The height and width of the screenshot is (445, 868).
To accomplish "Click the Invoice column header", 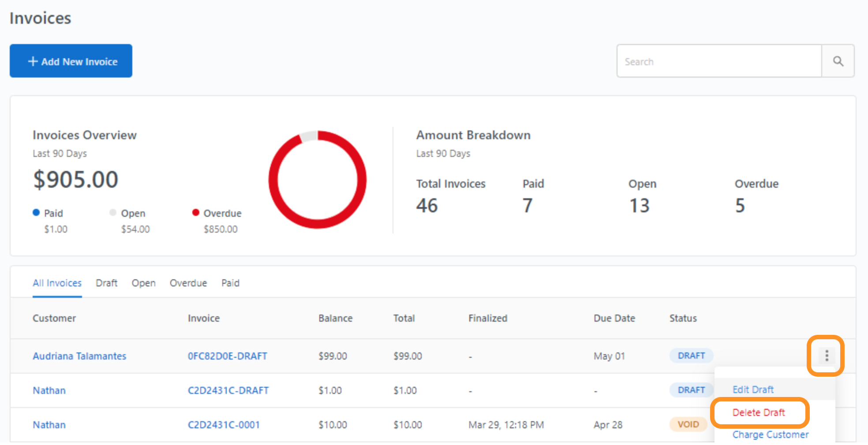I will tap(204, 318).
